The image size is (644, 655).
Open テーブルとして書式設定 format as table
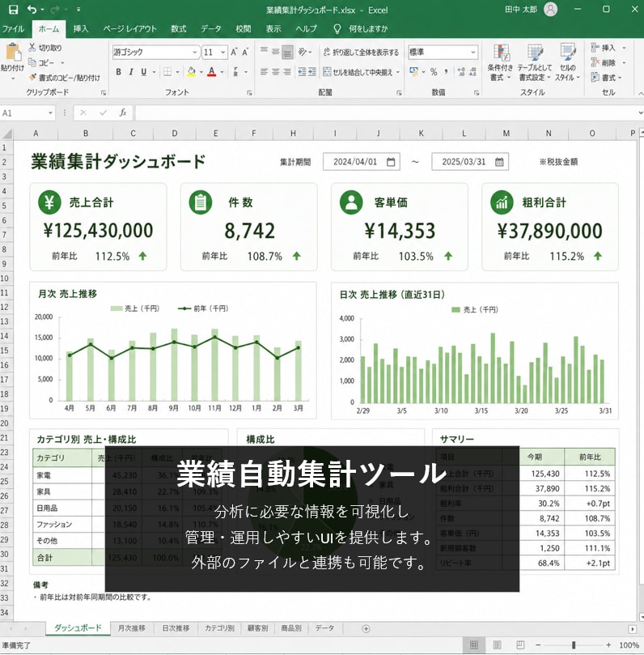click(535, 62)
